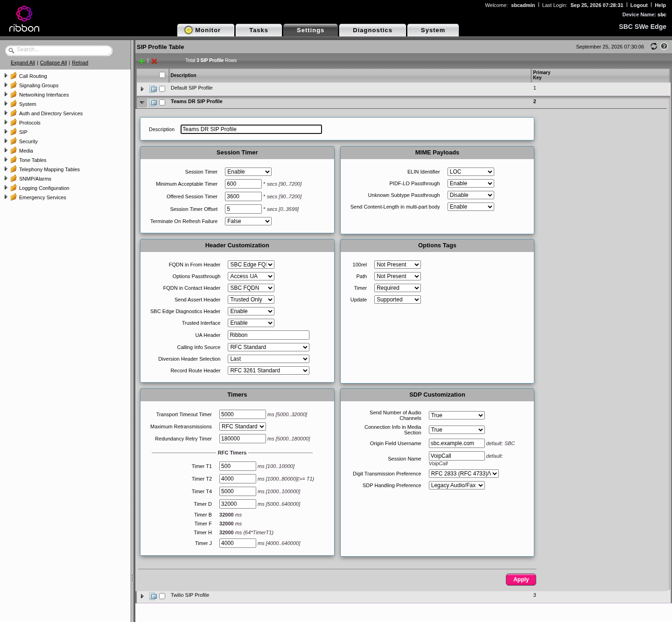Click the Twilio SIP Profile row window icon
Image resolution: width=672 pixels, height=622 pixels.
(x=153, y=596)
